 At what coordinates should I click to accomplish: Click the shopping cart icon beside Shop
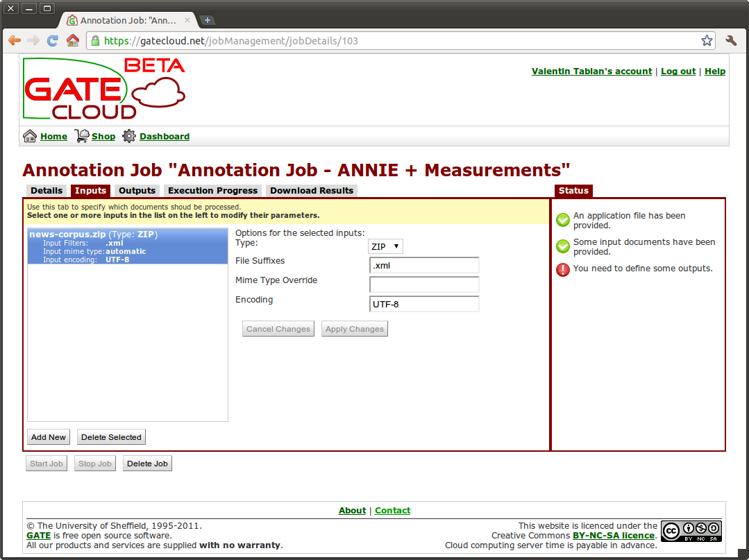pos(82,136)
